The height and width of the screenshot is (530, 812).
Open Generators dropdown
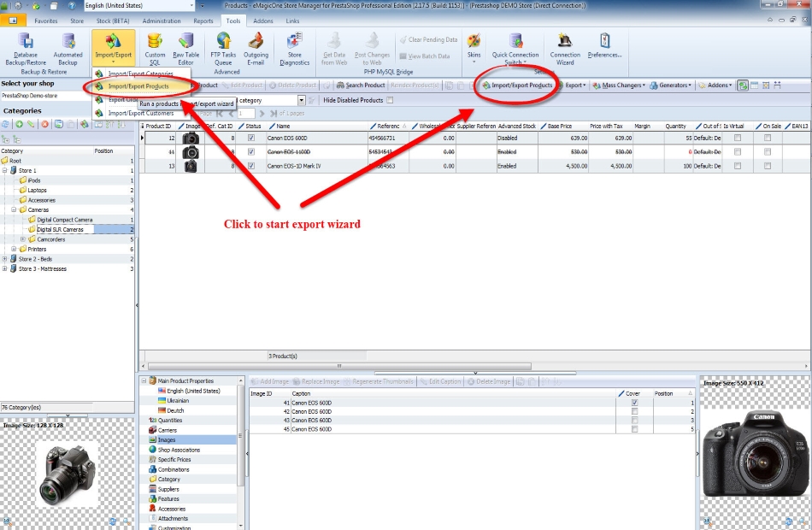(x=671, y=85)
